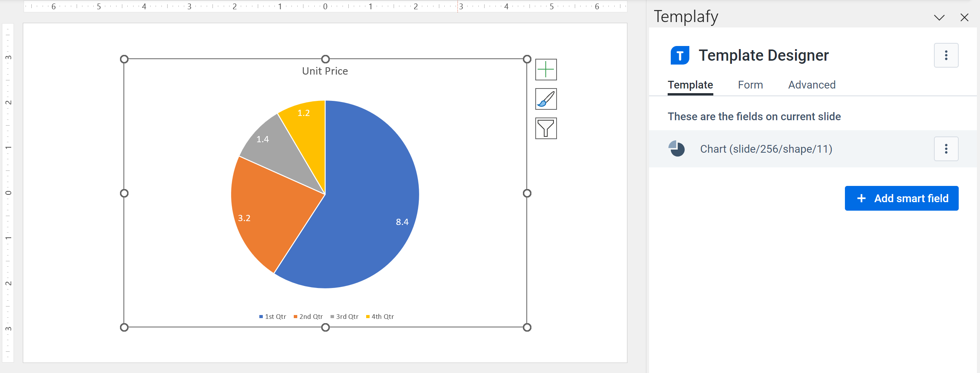This screenshot has height=373, width=980.
Task: Click the pie chart icon beside the Chart field
Action: click(677, 148)
